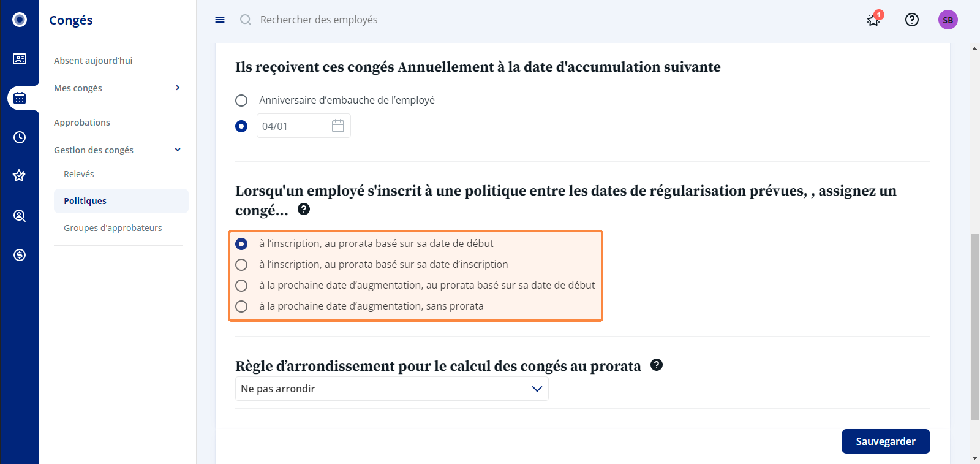980x464 pixels.
Task: Click the calendar icon in date field
Action: [x=338, y=126]
